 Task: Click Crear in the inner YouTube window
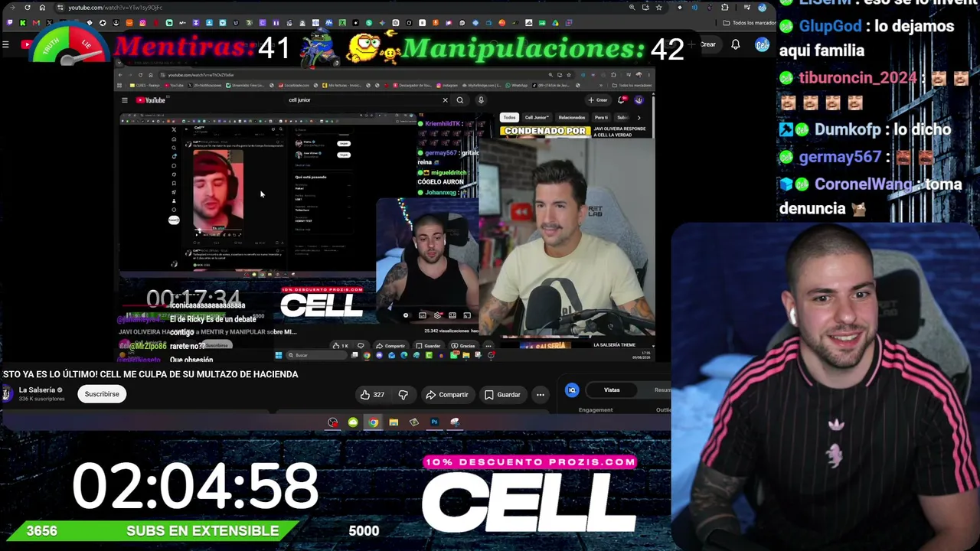[x=598, y=100]
